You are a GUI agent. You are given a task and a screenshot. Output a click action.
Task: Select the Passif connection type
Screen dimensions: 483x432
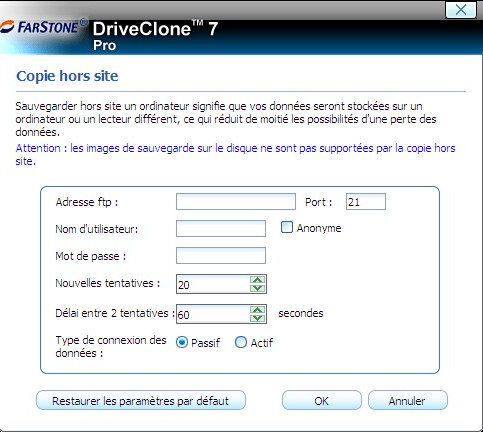[x=182, y=342]
